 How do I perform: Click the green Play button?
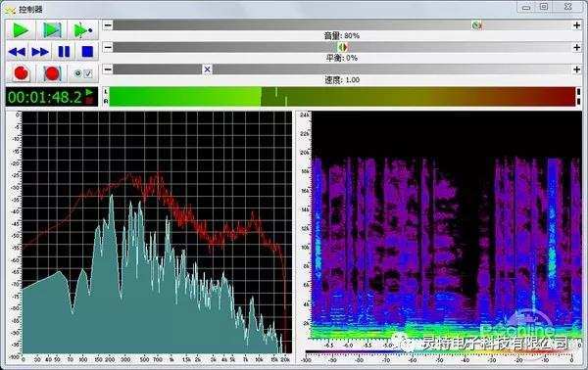[x=21, y=30]
